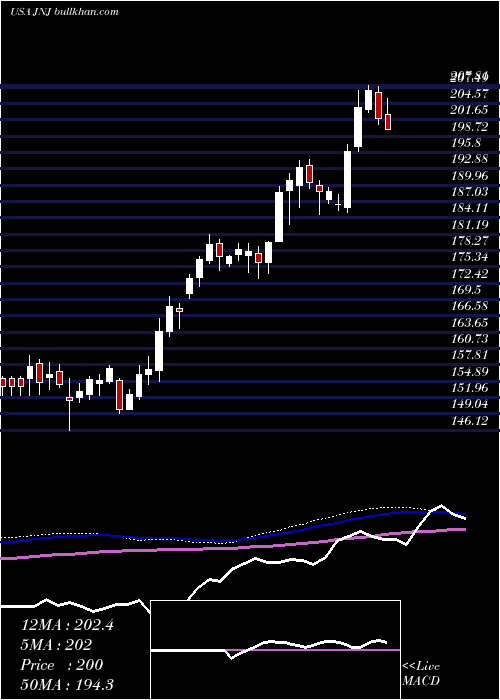This screenshot has width=500, height=700.
Task: Select the 181.19 price level label
Action: (469, 225)
